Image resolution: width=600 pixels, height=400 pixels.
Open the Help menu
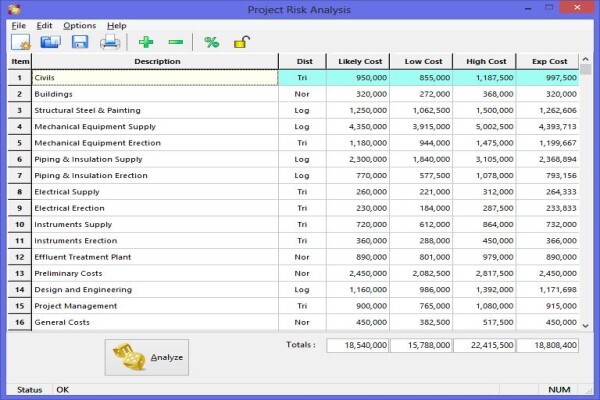pyautogui.click(x=117, y=26)
